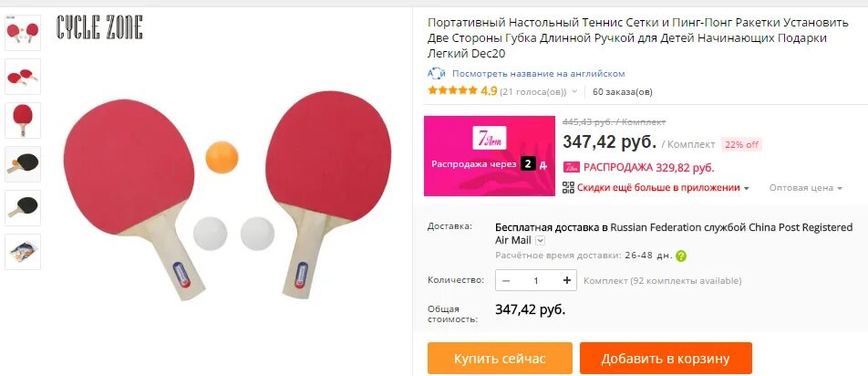The width and height of the screenshot is (868, 376).
Task: Select the first thumbnail of paddles and balls
Action: [23, 33]
